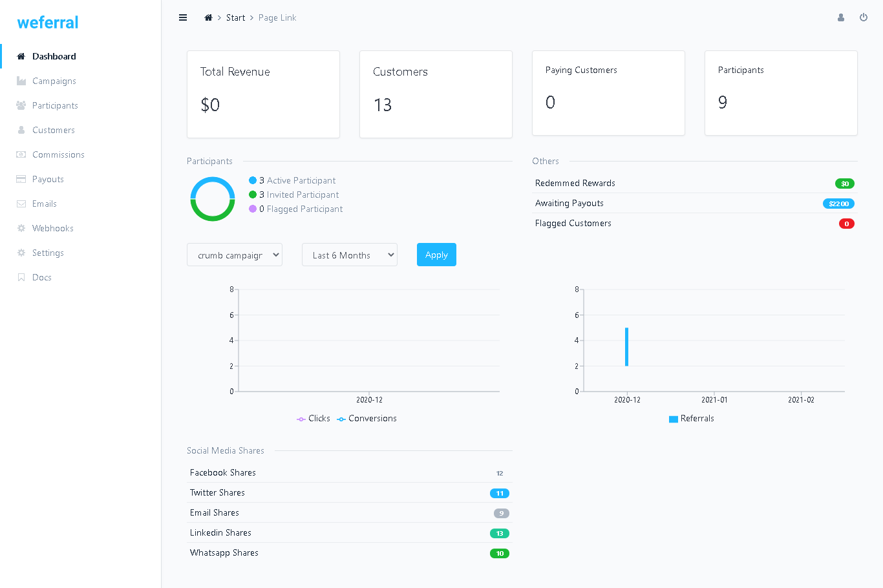Select Dashboard in the sidebar

coord(53,56)
